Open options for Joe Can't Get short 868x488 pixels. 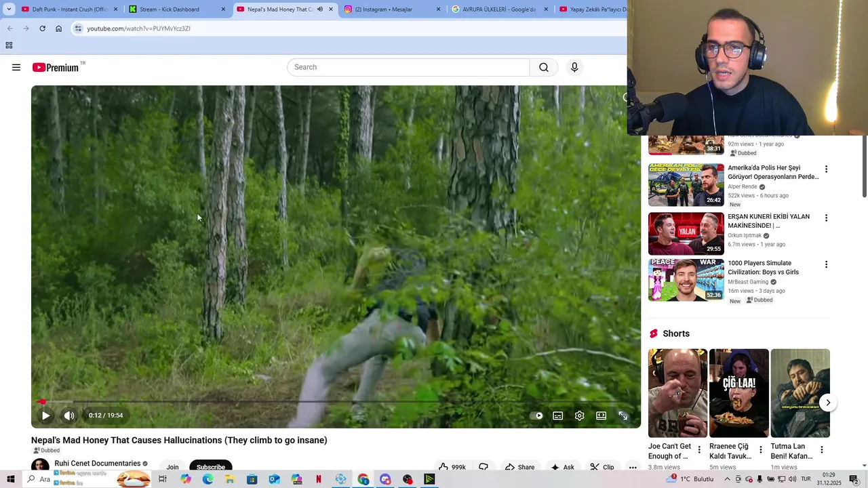(x=699, y=449)
